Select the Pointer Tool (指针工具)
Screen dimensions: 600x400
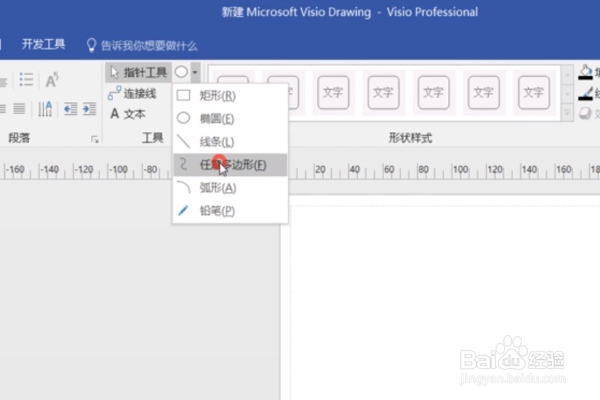(x=138, y=72)
